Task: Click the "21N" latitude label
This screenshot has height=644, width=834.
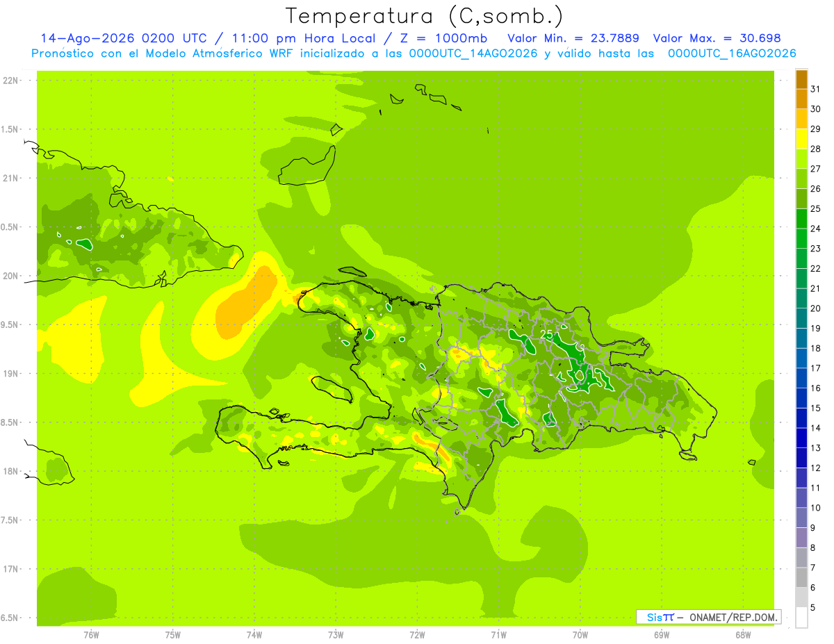Action: pyautogui.click(x=10, y=179)
